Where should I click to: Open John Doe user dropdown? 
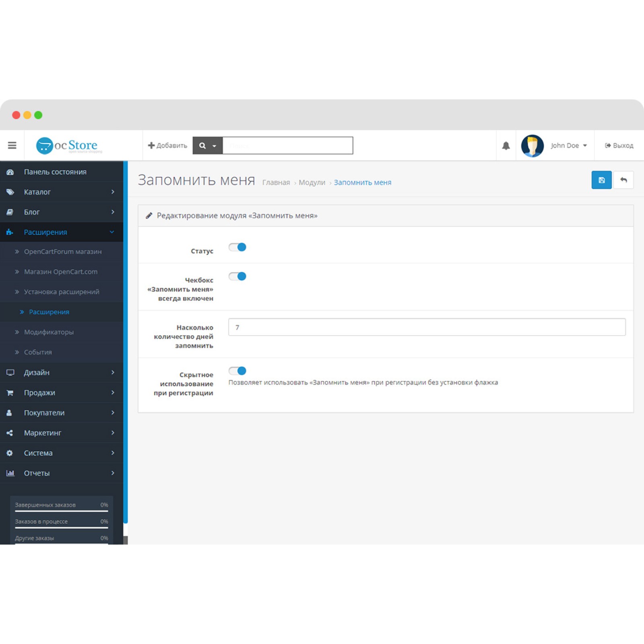coord(568,145)
